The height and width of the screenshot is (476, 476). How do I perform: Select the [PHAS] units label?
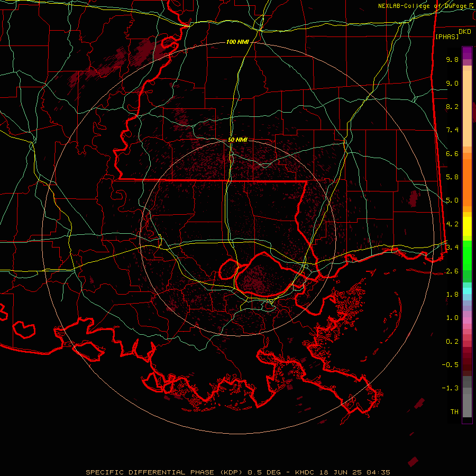tap(447, 36)
